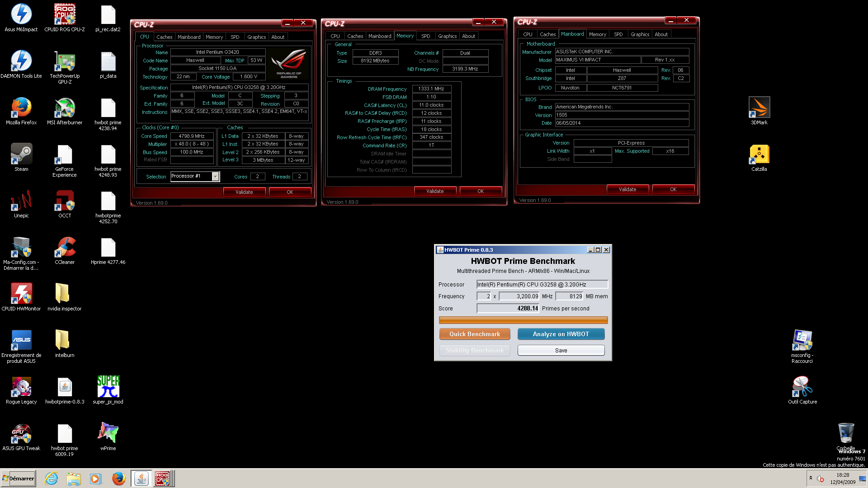The height and width of the screenshot is (488, 868).
Task: Select pi_rec.dat2 file on desktop
Action: [108, 18]
